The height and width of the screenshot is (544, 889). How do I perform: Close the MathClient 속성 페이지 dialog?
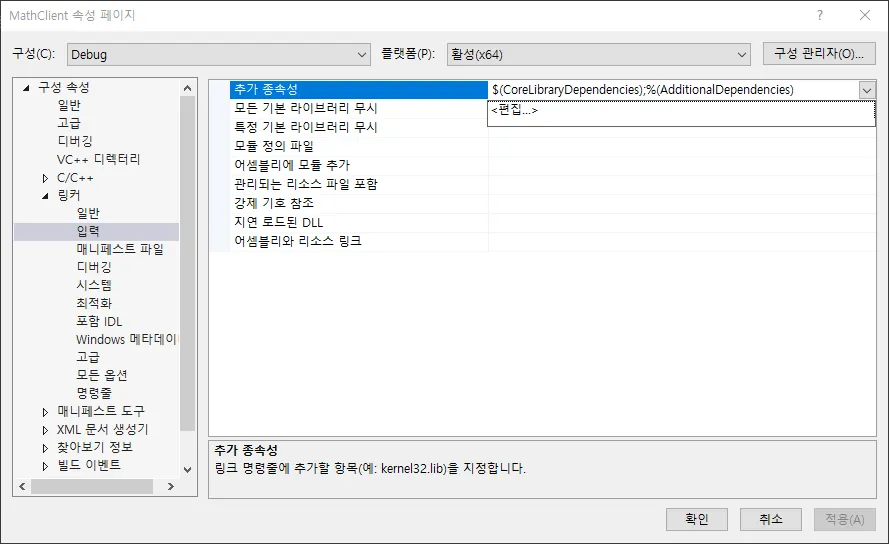point(865,15)
